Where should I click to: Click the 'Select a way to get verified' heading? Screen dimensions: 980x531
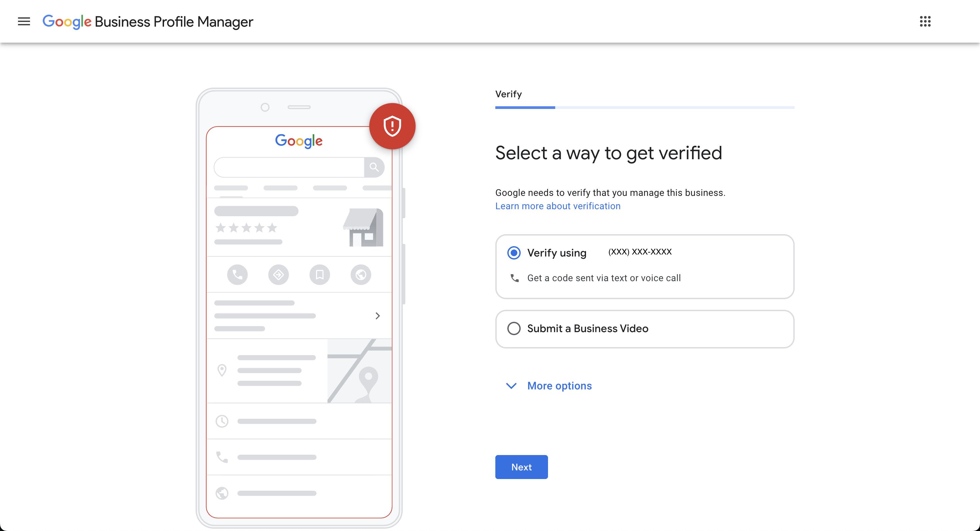[608, 153]
